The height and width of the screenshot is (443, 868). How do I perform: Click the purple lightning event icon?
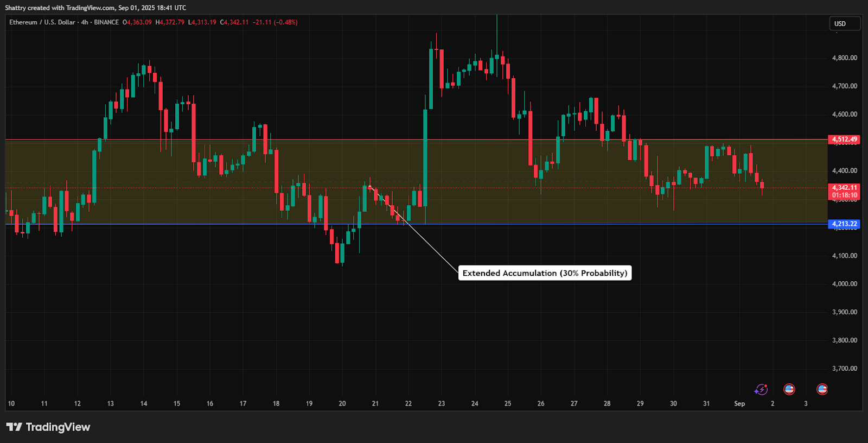click(x=761, y=389)
